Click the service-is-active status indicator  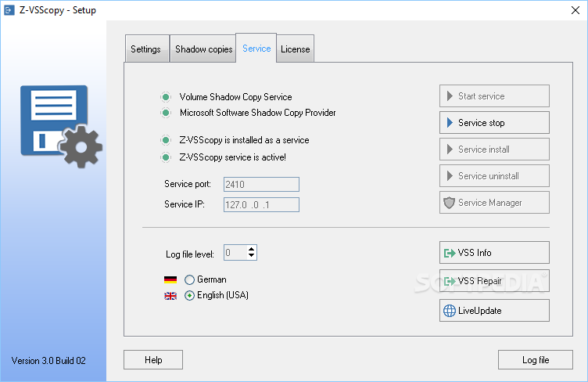click(x=166, y=157)
